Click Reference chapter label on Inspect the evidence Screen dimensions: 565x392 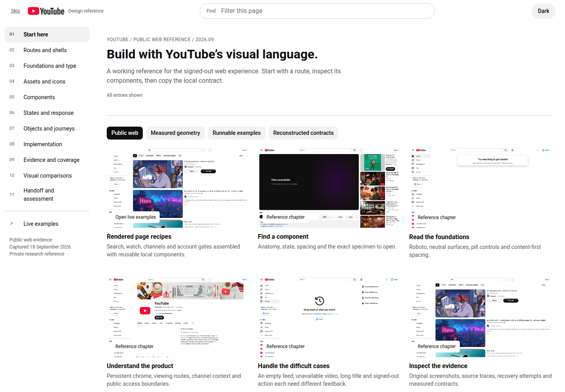[437, 347]
